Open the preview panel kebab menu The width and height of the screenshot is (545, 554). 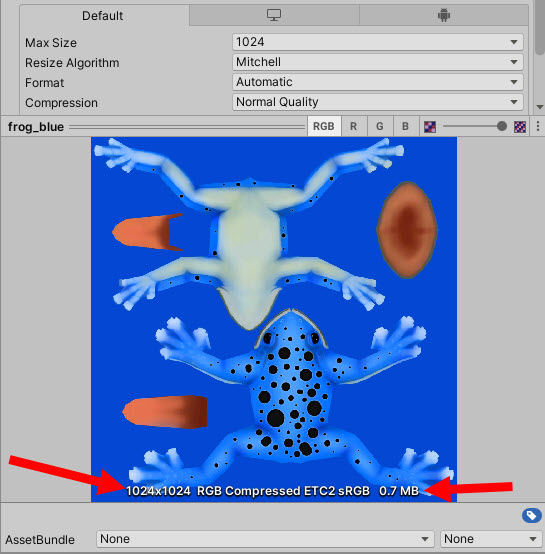[x=538, y=126]
